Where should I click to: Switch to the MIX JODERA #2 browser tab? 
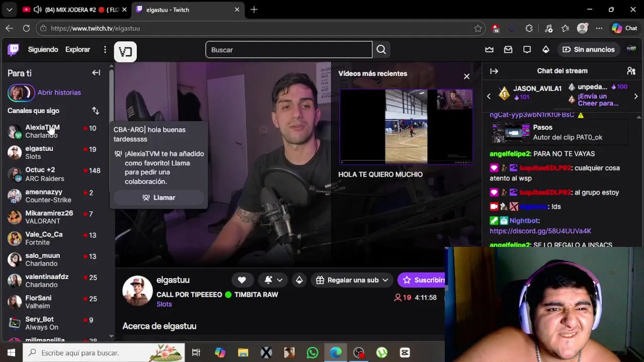pyautogui.click(x=73, y=10)
